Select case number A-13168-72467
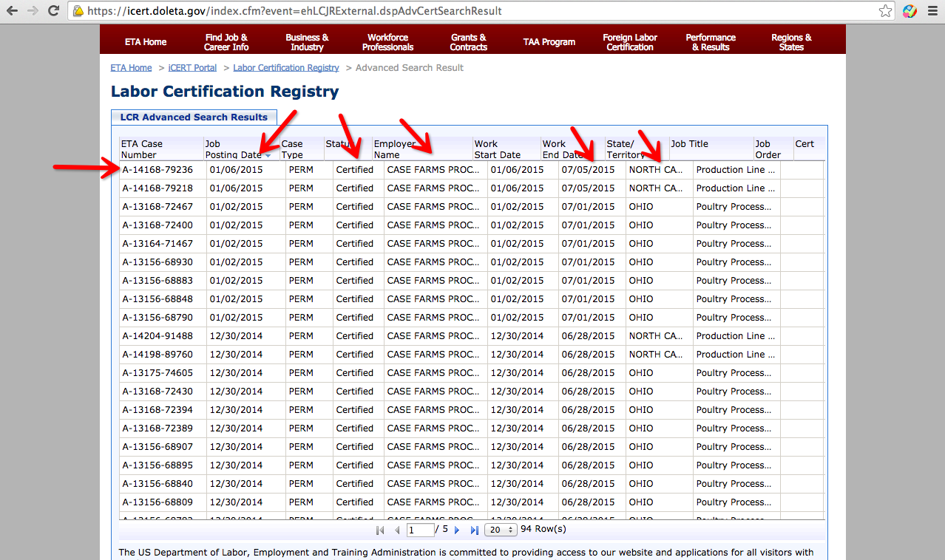 coord(157,207)
